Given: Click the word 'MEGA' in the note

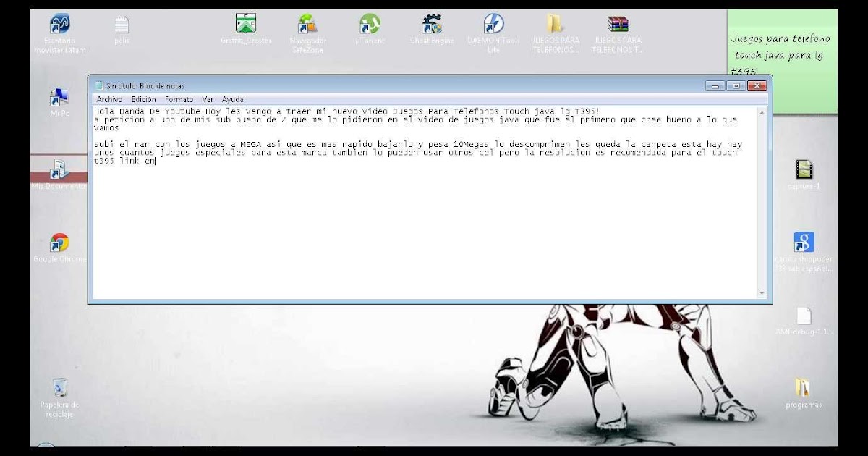Looking at the screenshot, I should (x=251, y=145).
